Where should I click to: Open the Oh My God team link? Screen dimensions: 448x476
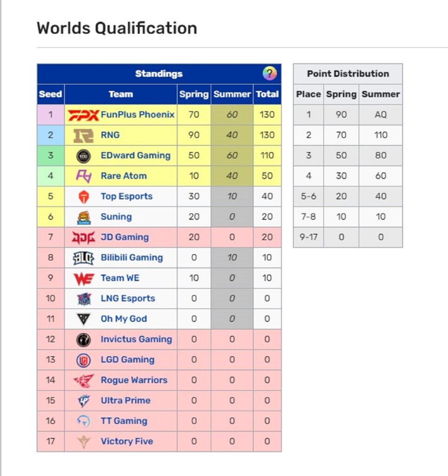click(x=124, y=319)
